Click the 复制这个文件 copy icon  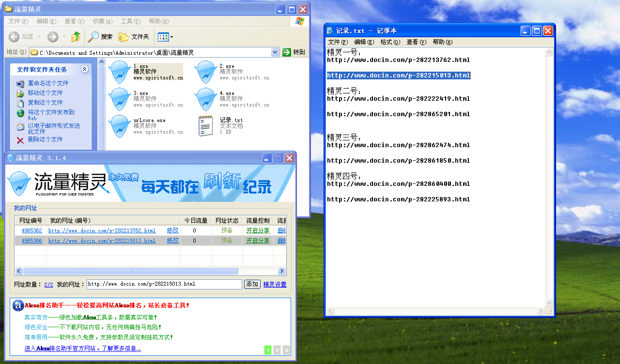tap(20, 103)
